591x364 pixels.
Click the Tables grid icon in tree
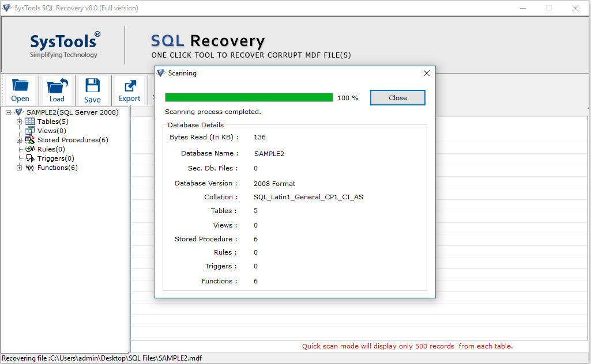[30, 122]
